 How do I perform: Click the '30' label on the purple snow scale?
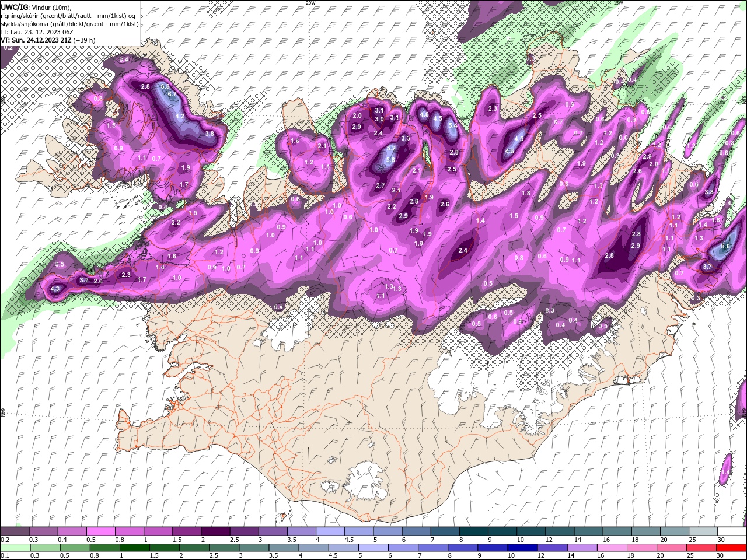tap(721, 540)
